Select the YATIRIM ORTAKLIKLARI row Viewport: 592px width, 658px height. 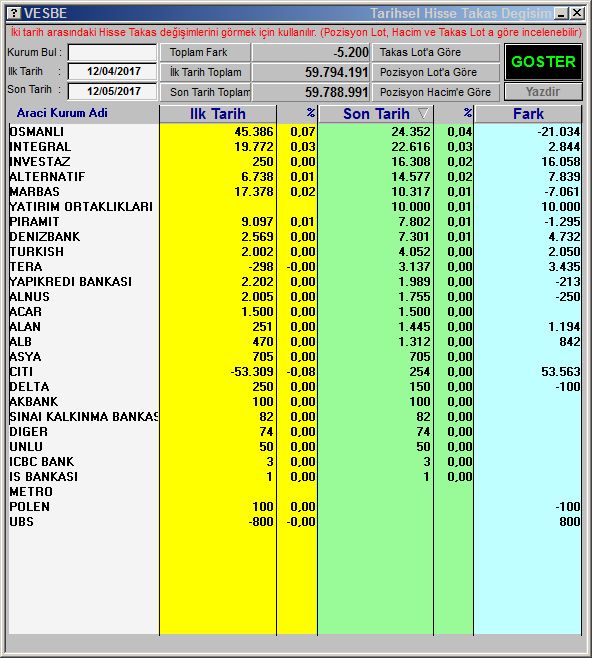(x=295, y=207)
